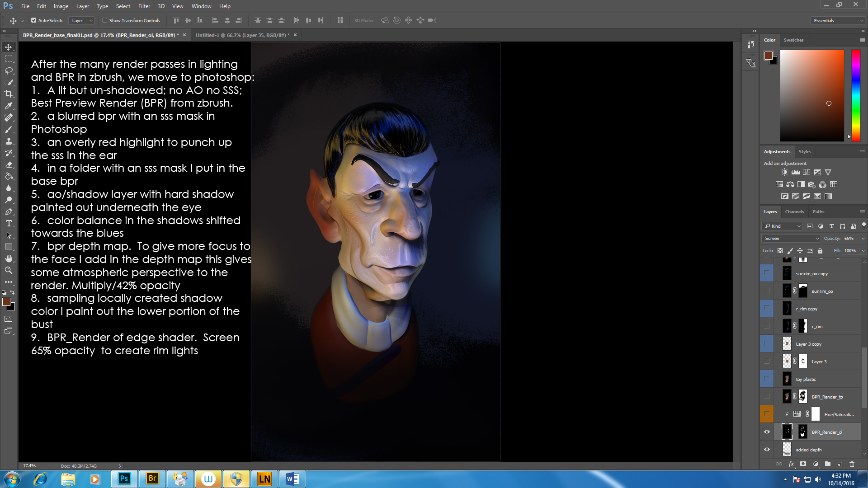Select the Horizontal Type tool
Screen dimensions: 868x488
pos(9,224)
